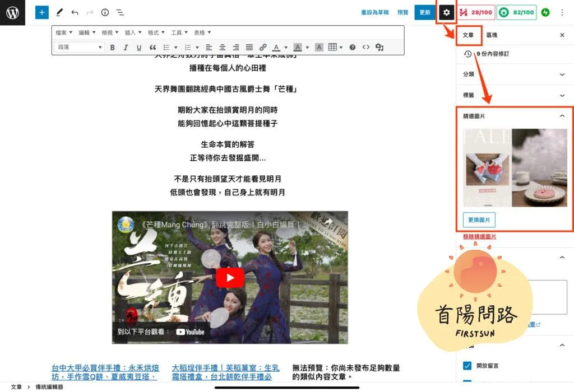Viewport: 574px width, 392px height.
Task: Collapse the 精選圖片 panel
Action: (x=562, y=116)
